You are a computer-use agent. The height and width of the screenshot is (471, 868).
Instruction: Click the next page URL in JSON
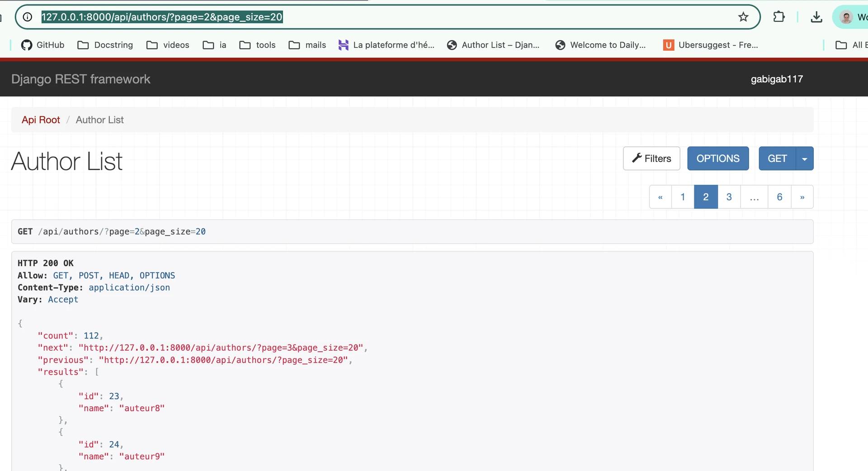pyautogui.click(x=221, y=348)
